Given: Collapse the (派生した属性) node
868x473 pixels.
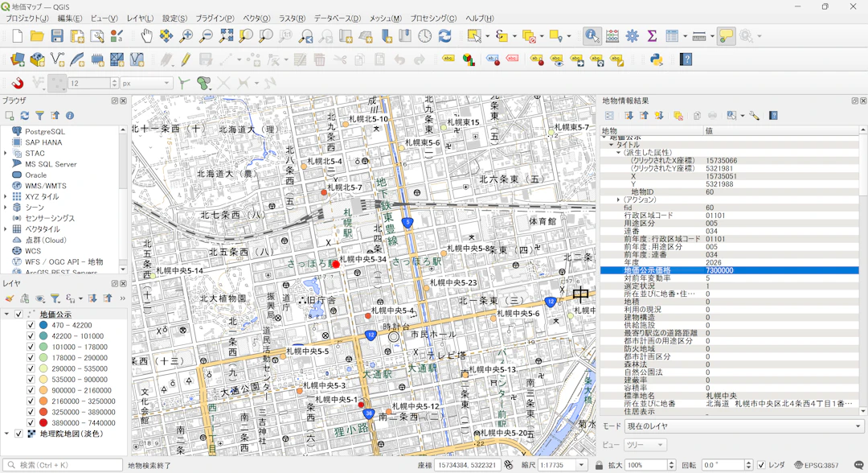Looking at the screenshot, I should tap(618, 152).
